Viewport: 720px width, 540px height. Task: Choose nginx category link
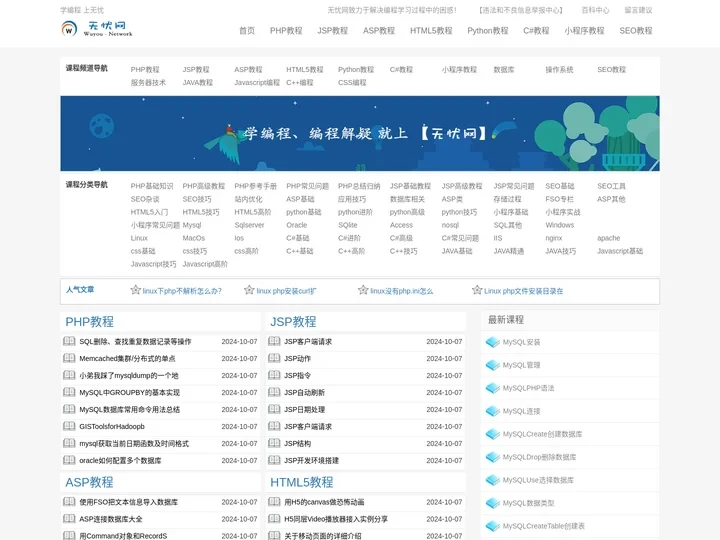pos(554,238)
